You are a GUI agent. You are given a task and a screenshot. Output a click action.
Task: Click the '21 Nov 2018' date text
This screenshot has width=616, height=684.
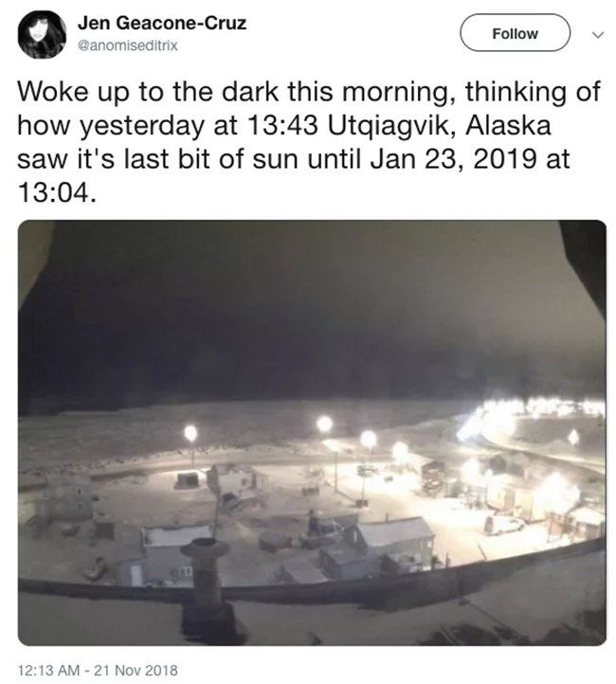click(136, 670)
